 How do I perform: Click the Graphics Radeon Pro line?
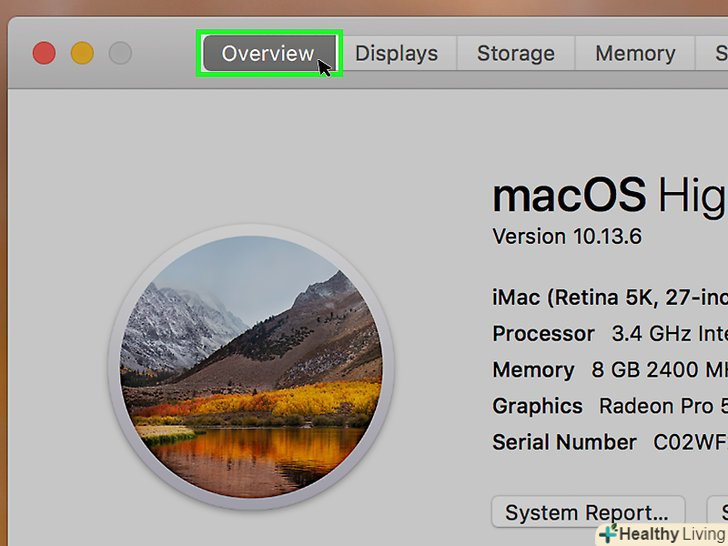coord(608,406)
